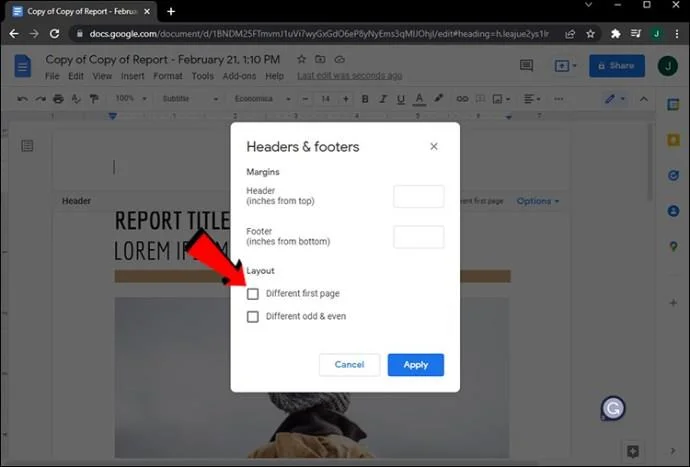Open the Tools menu
Viewport: 690px width, 467px height.
coord(202,76)
